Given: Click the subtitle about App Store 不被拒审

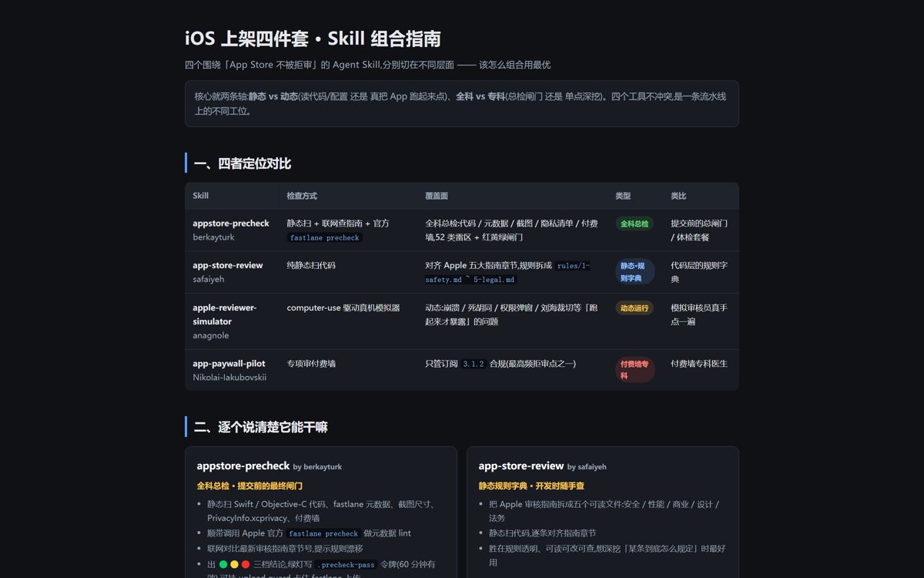Looking at the screenshot, I should [367, 65].
